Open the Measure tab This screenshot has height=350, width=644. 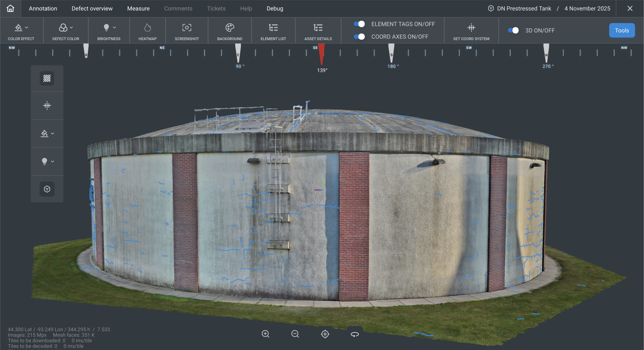point(138,8)
